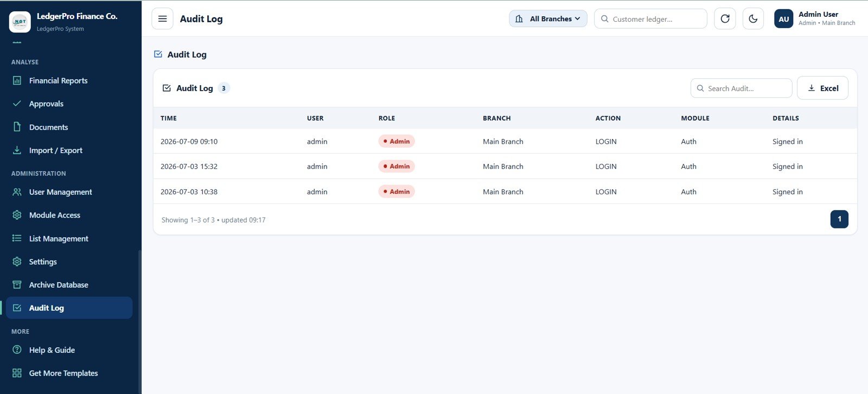The width and height of the screenshot is (868, 394).
Task: Open Import / Export page
Action: pyautogui.click(x=69, y=150)
